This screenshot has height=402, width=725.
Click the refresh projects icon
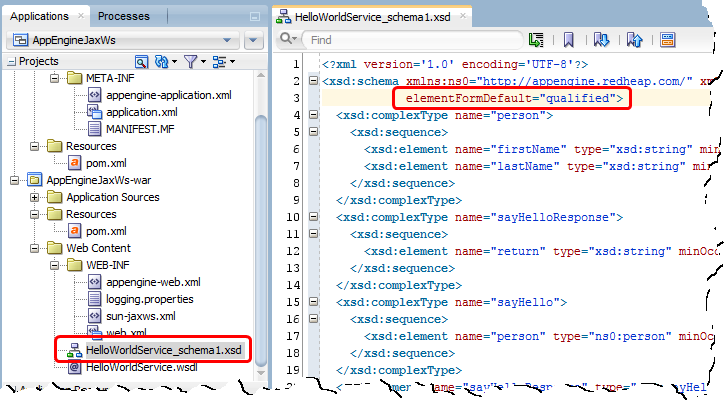coord(162,62)
